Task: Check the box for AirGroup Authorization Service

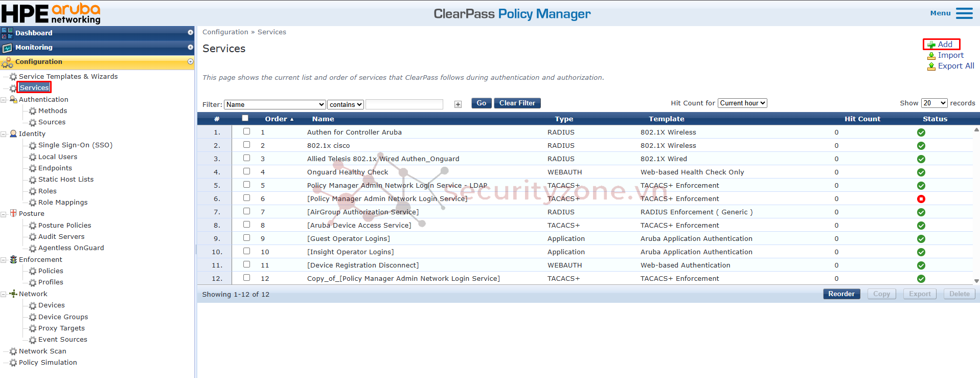Action: (246, 211)
